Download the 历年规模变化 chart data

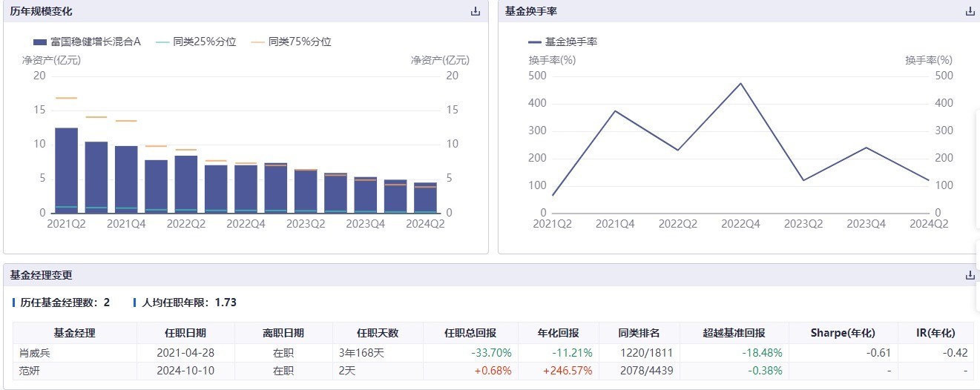pos(476,11)
